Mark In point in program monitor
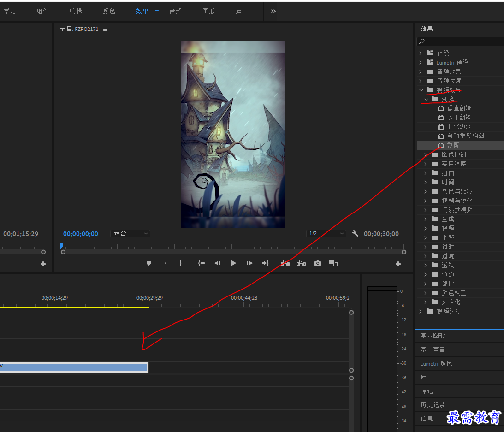The width and height of the screenshot is (504, 432). [x=166, y=263]
